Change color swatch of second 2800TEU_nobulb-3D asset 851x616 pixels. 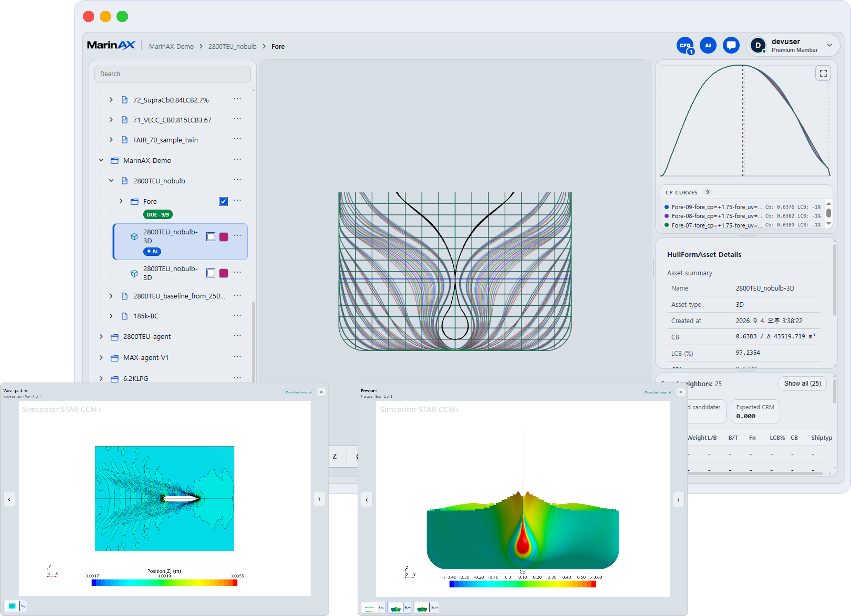[224, 273]
